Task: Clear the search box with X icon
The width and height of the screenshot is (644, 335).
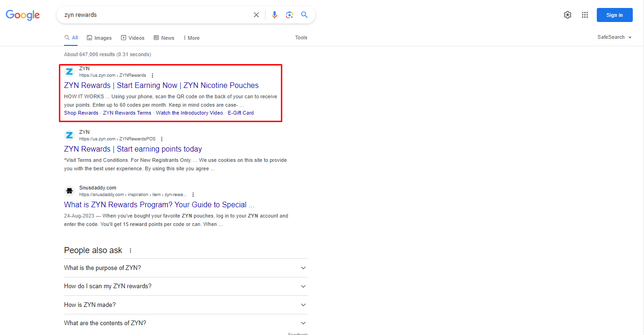Action: [256, 15]
